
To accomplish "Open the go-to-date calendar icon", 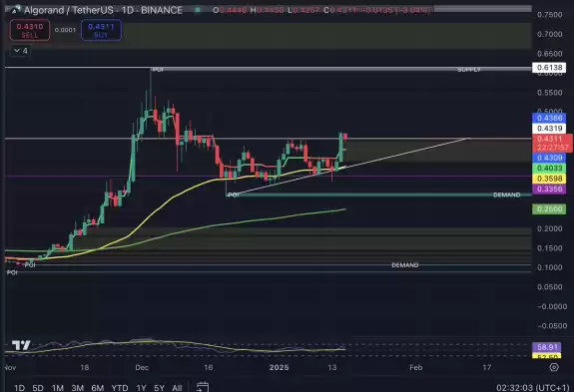I will tap(203, 387).
